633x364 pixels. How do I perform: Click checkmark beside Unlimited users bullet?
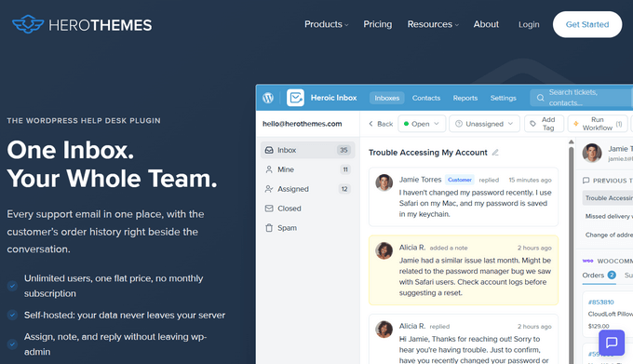point(12,286)
